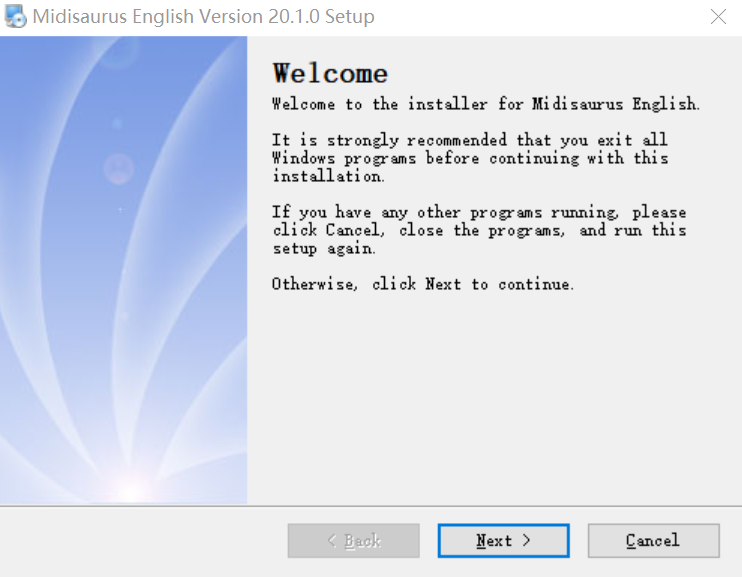Click "Otherwise, click Next to continue." text
742x577 pixels.
tap(423, 284)
